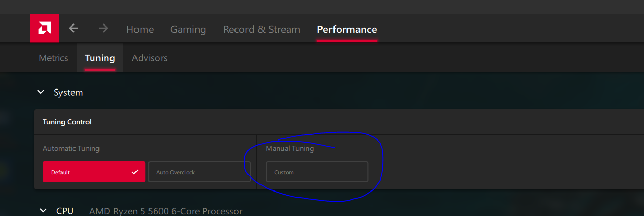Select the Default automatic tuning option
The image size is (644, 216).
click(86, 172)
